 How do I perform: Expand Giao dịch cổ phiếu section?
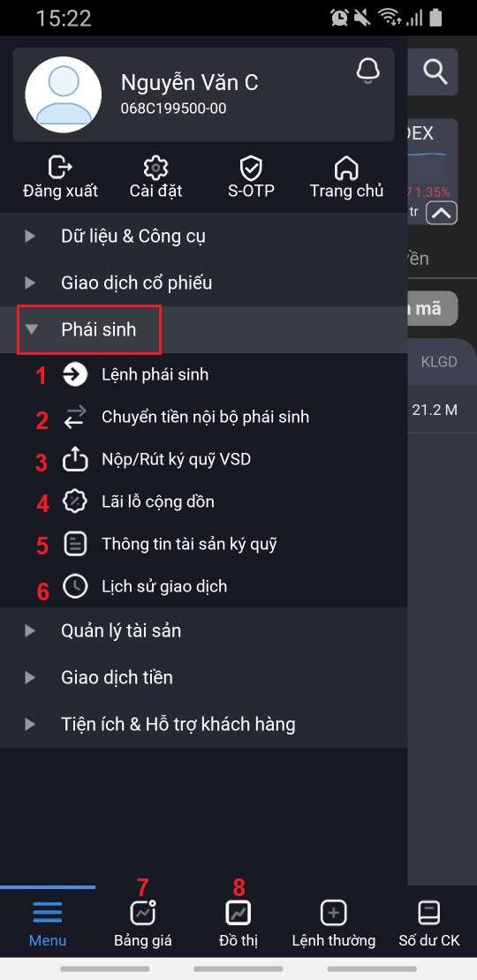(203, 283)
